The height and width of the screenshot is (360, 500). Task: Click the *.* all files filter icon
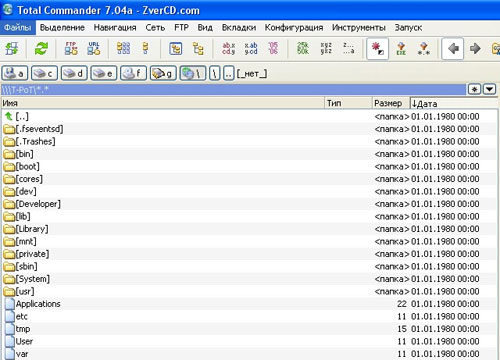pyautogui.click(x=424, y=49)
